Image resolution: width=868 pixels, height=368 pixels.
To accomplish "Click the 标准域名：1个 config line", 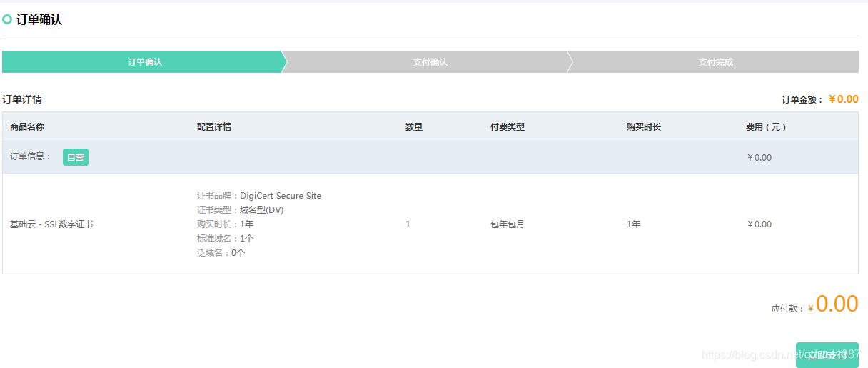I will click(226, 239).
